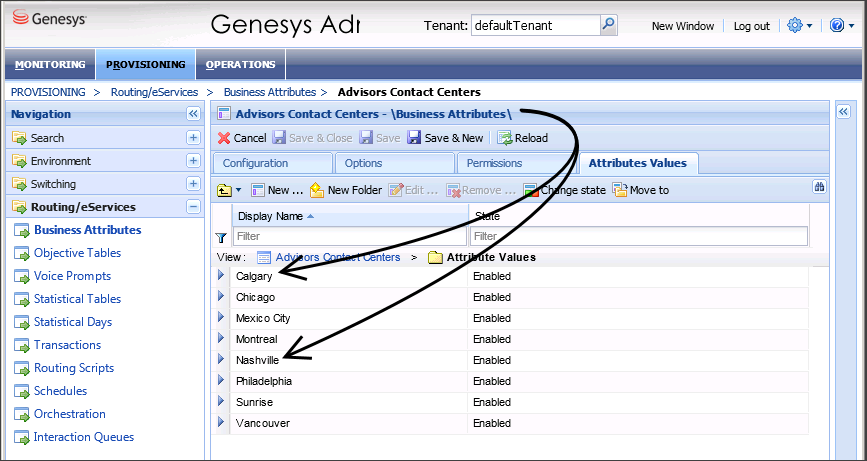The height and width of the screenshot is (461, 867).
Task: Expand the Nashville row arrow
Action: coord(221,359)
